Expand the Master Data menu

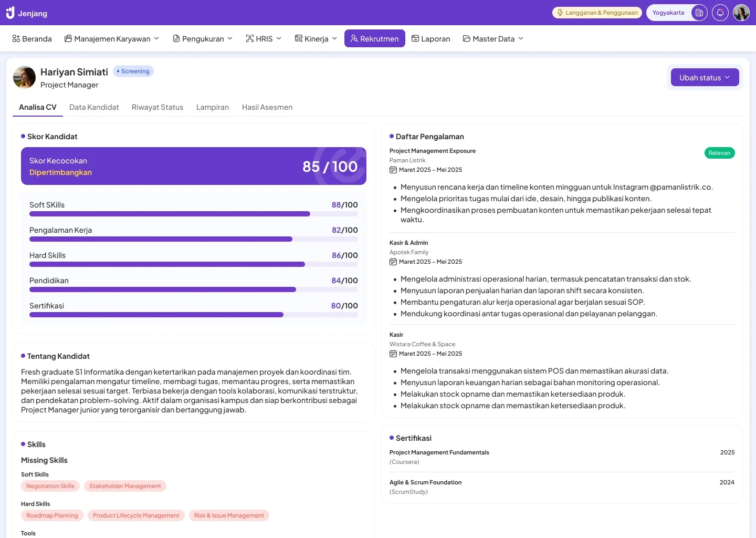[493, 39]
